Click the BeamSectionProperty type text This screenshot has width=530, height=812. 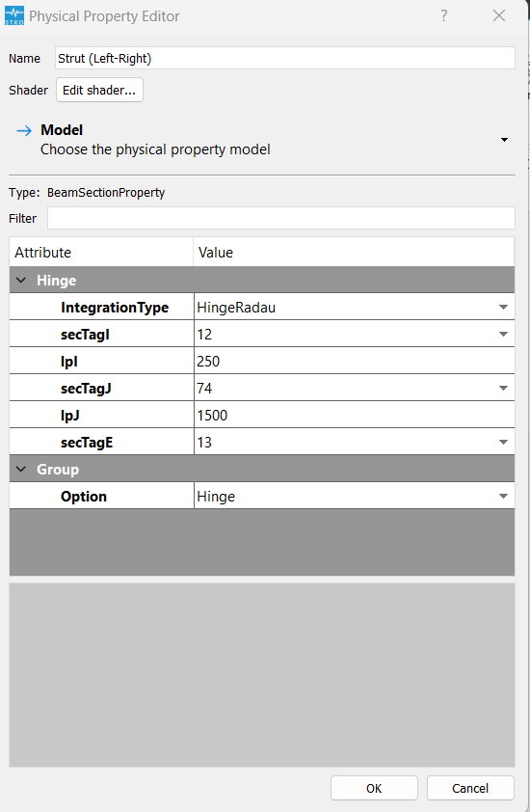pos(106,193)
